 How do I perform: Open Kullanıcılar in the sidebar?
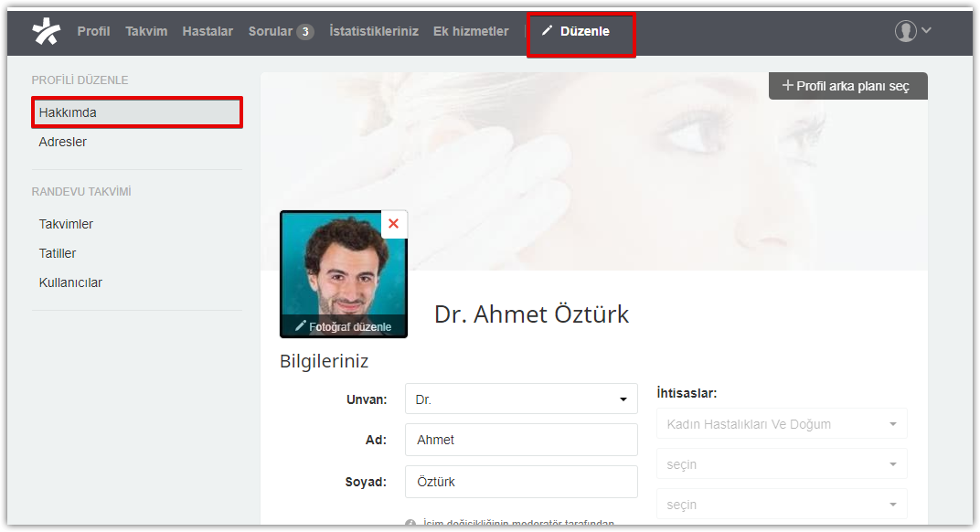point(70,282)
